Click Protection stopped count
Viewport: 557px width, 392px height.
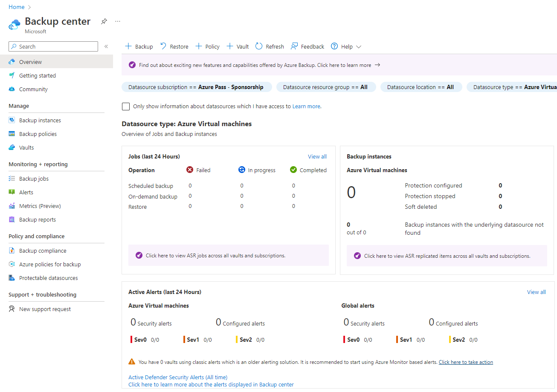[x=500, y=196]
